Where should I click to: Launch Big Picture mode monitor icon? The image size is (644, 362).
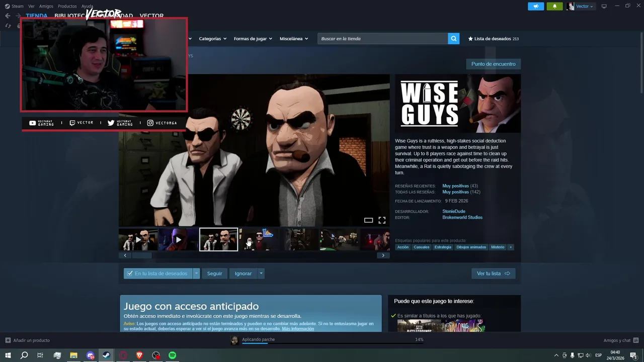click(x=604, y=6)
